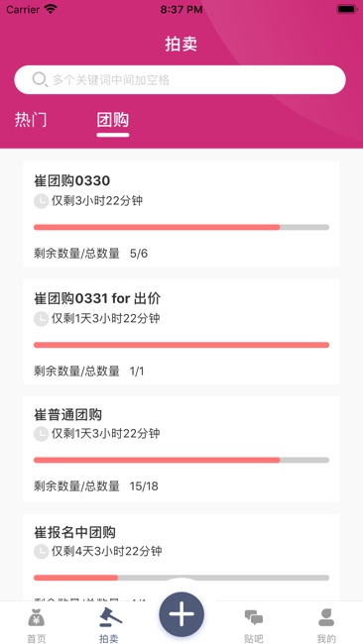This screenshot has height=644, width=363.
Task: Switch to the 热门 tab
Action: (31, 120)
